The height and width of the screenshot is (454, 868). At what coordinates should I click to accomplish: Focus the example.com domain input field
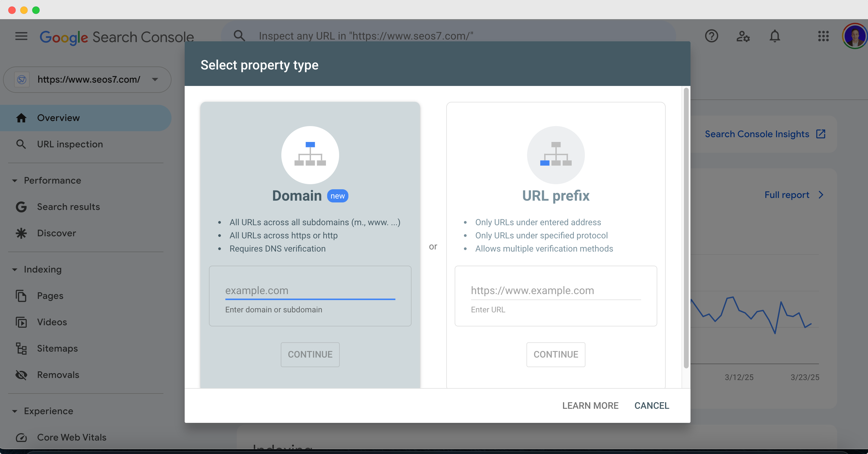pos(310,291)
